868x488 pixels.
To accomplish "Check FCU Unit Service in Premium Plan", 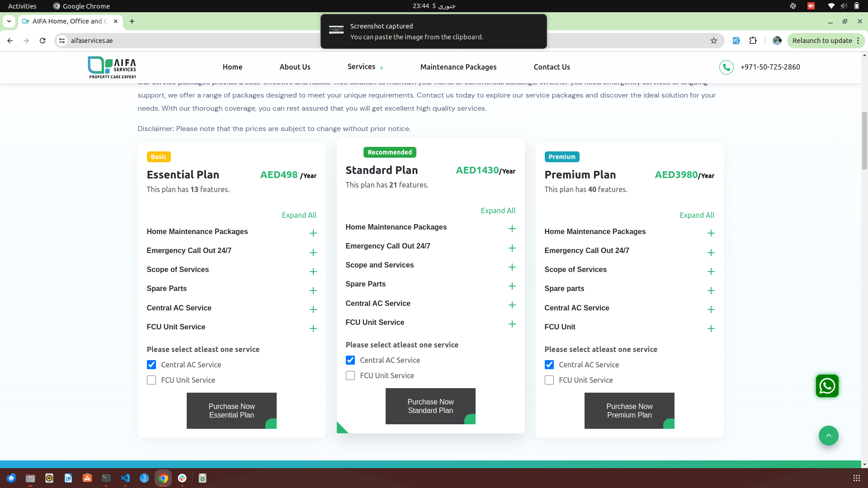I will point(549,380).
